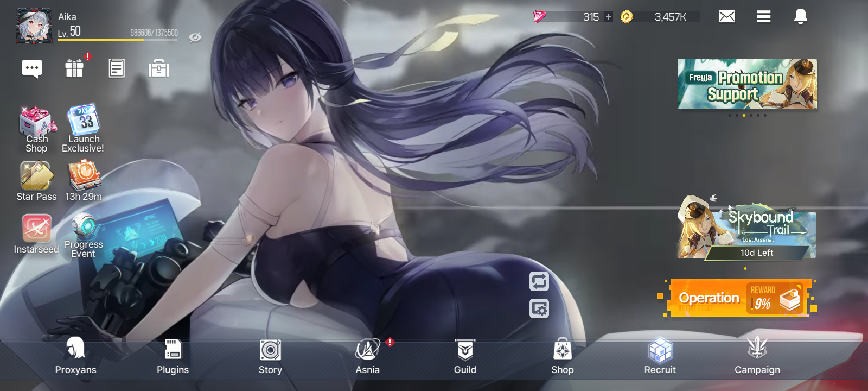Open the gift box rewards icon
This screenshot has height=391, width=868.
pyautogui.click(x=74, y=68)
